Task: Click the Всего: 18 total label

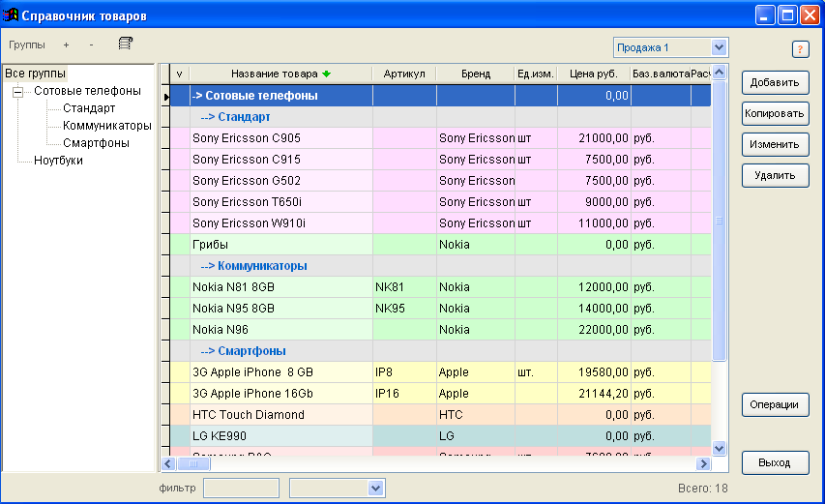Action: click(702, 489)
